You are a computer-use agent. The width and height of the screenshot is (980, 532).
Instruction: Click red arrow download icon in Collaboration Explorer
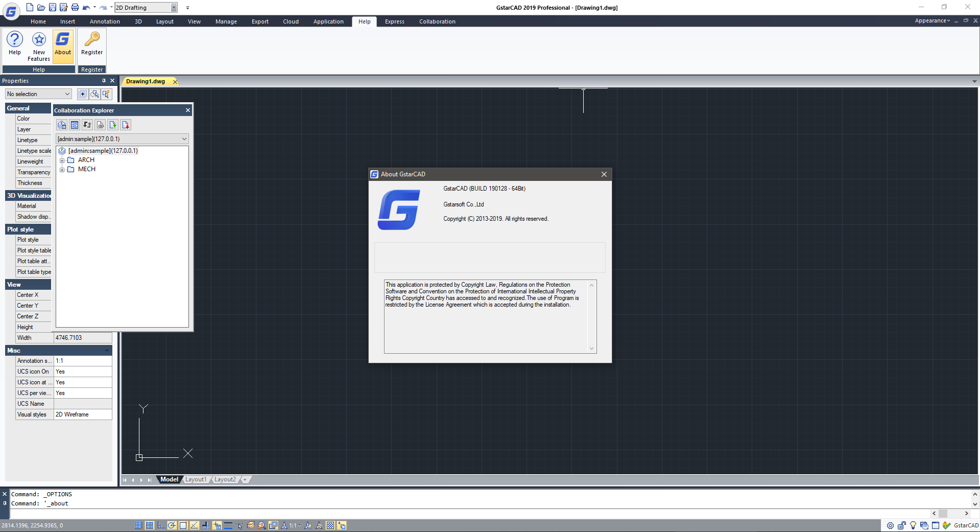[126, 125]
